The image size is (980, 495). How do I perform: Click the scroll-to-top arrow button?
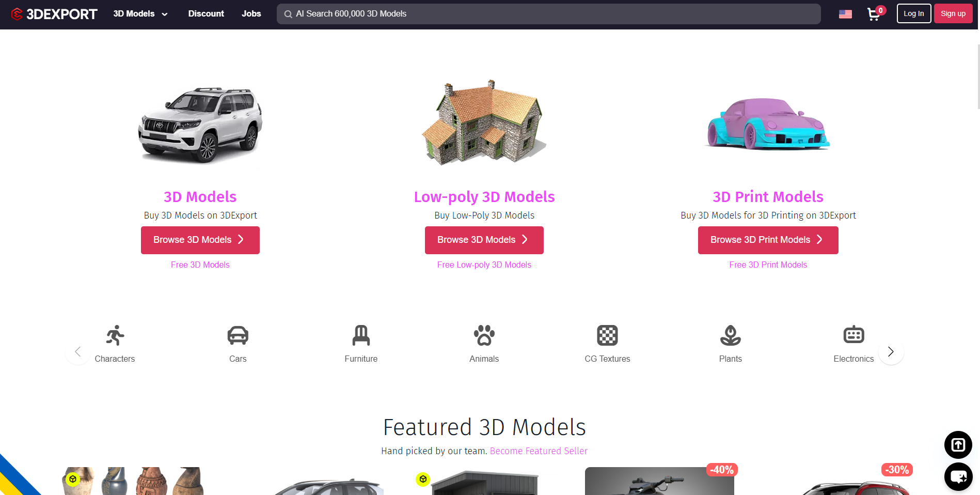[958, 445]
